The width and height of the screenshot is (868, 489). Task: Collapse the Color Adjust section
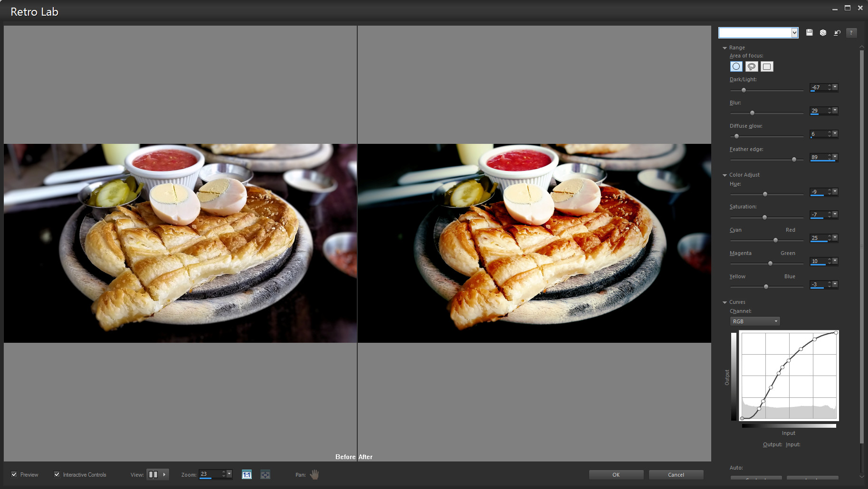725,175
